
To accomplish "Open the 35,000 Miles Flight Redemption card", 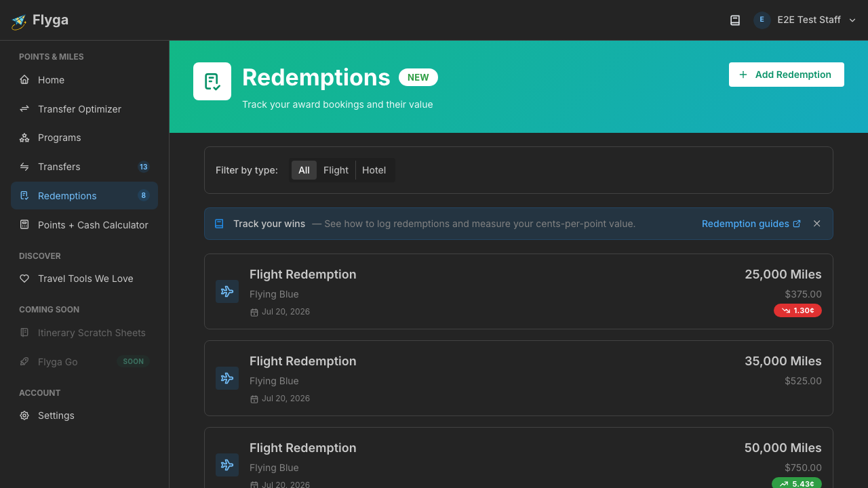I will coord(519,378).
